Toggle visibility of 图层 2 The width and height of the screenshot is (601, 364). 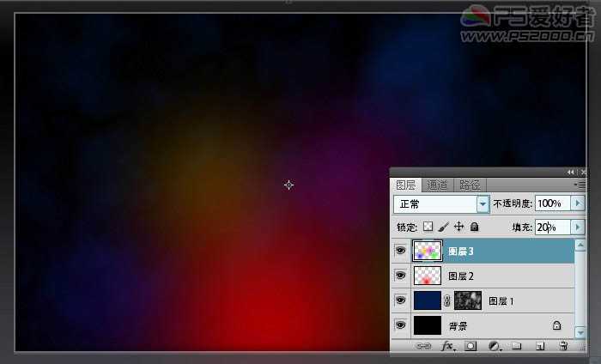click(400, 276)
